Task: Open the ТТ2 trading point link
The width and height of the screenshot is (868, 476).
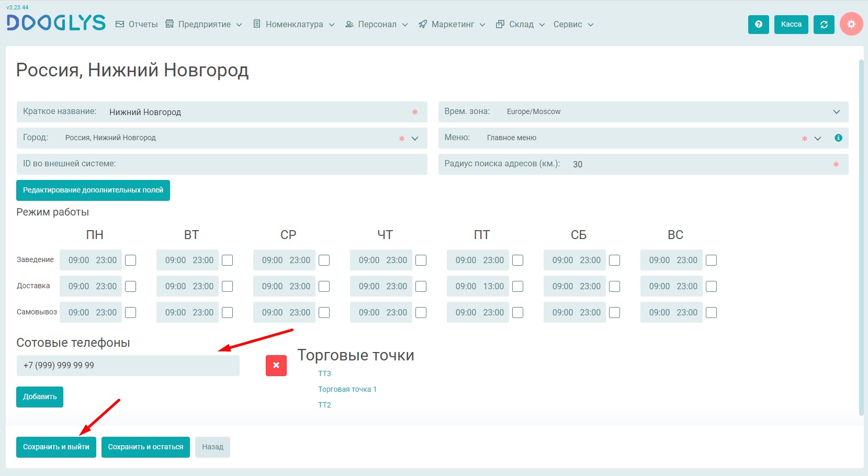Action: click(324, 405)
